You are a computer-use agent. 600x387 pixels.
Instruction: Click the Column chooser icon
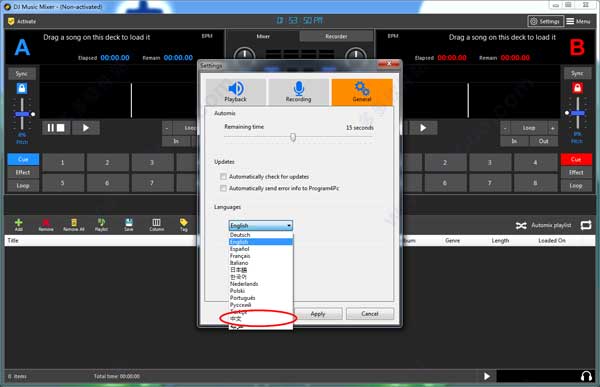[x=157, y=224]
